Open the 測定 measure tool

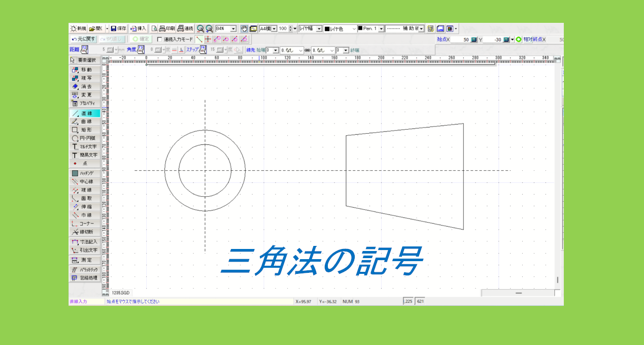[84, 260]
